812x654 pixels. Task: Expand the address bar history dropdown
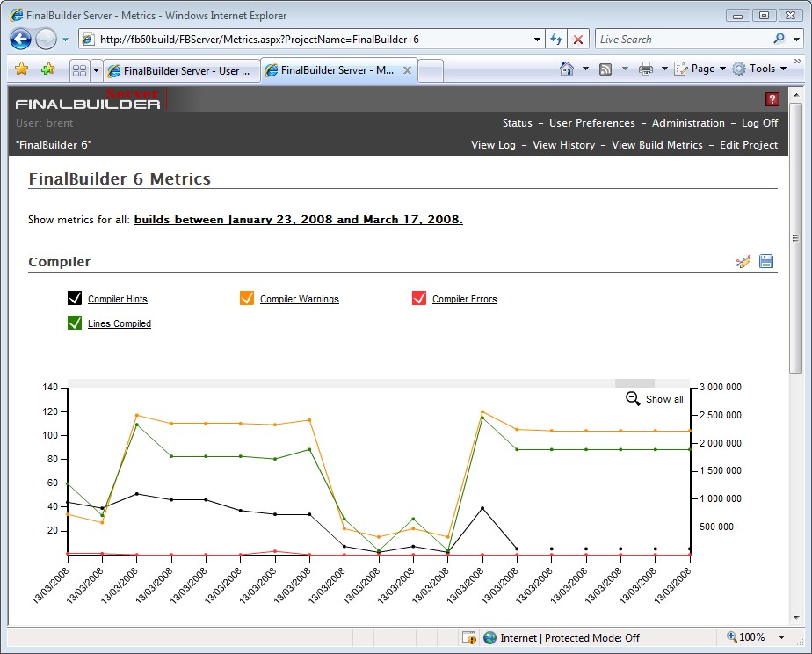click(538, 40)
